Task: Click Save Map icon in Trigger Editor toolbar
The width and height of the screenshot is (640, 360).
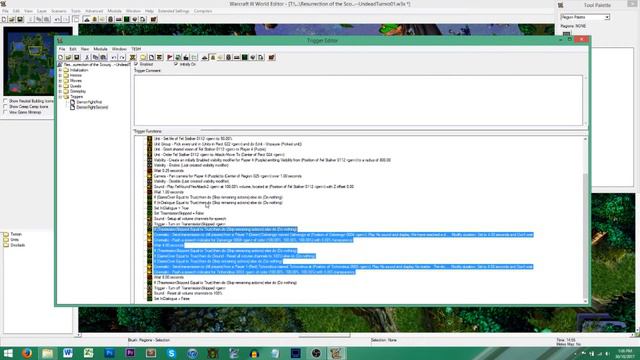Action: [x=77, y=58]
